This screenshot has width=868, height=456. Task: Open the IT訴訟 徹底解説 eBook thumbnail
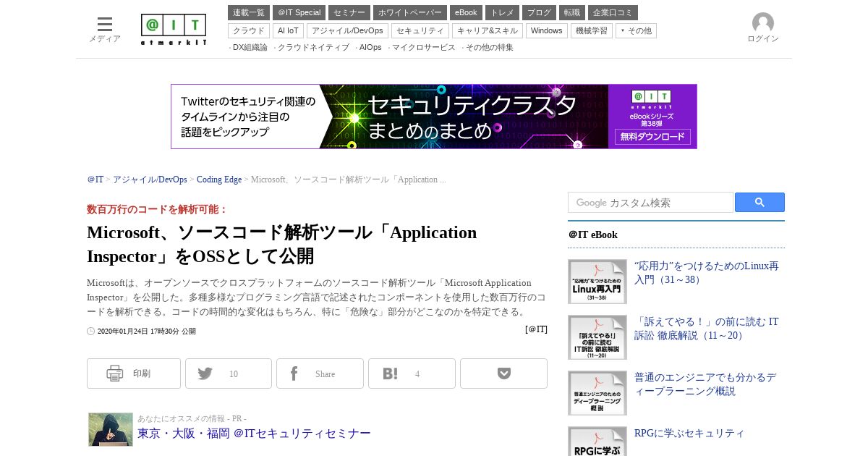[x=597, y=337]
